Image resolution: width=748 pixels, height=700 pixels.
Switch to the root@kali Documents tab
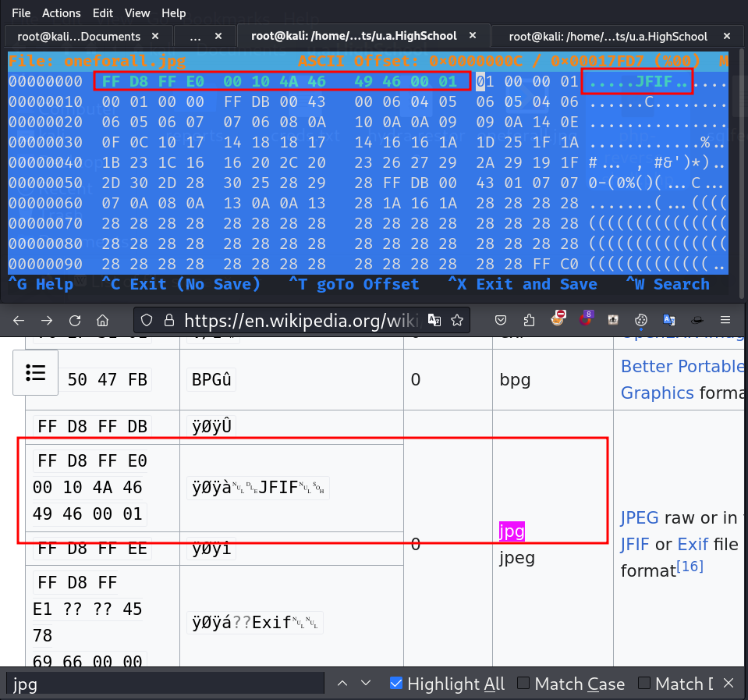click(83, 36)
